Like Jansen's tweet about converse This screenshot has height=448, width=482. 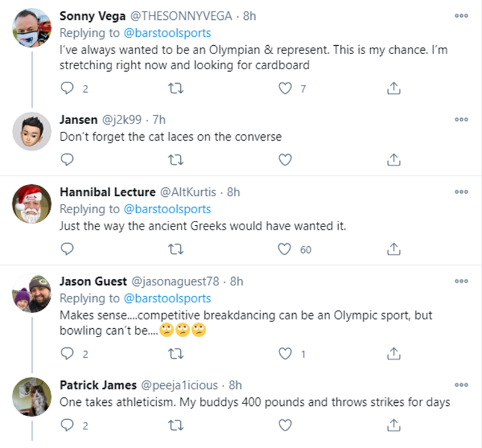[x=286, y=160]
